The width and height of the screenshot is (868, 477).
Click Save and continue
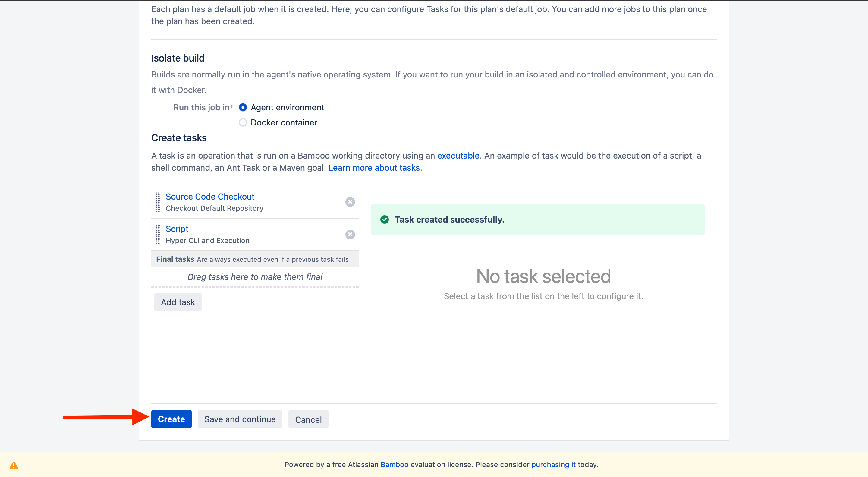pyautogui.click(x=240, y=419)
